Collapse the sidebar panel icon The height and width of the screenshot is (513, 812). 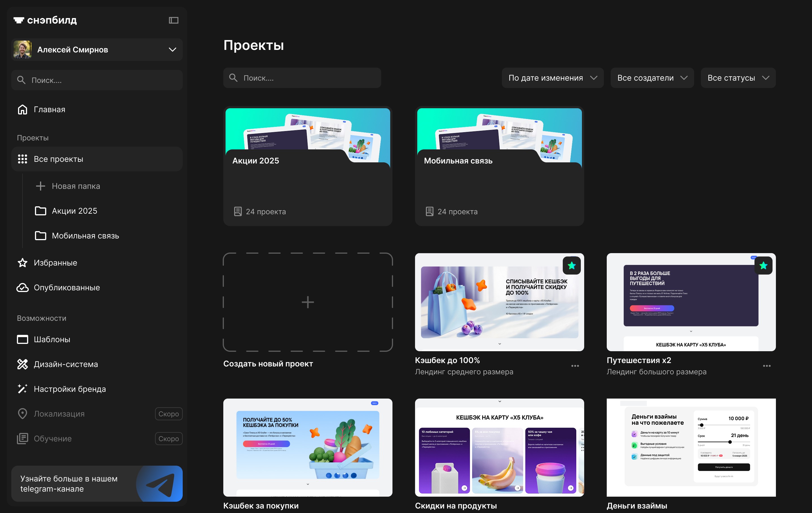tap(173, 20)
